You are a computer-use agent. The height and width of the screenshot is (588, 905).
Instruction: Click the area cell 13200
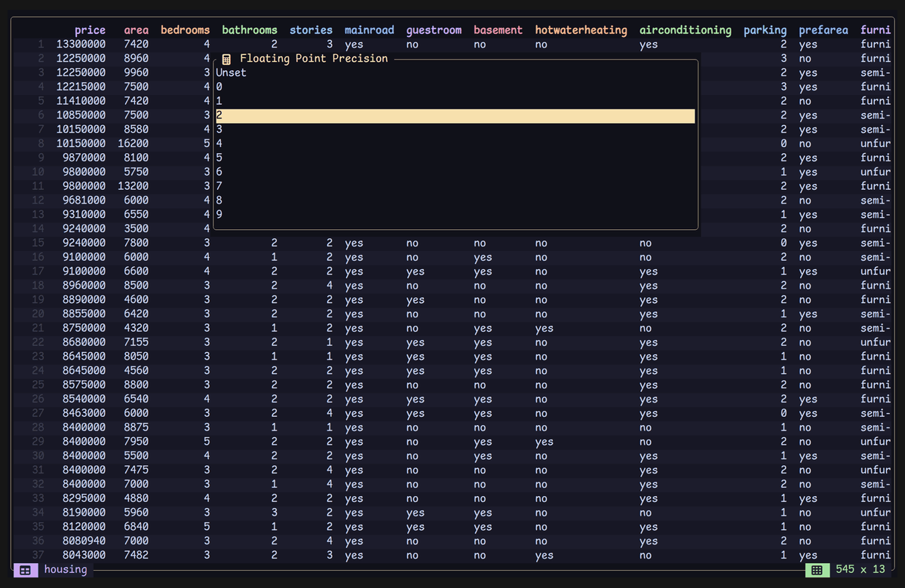click(x=133, y=186)
